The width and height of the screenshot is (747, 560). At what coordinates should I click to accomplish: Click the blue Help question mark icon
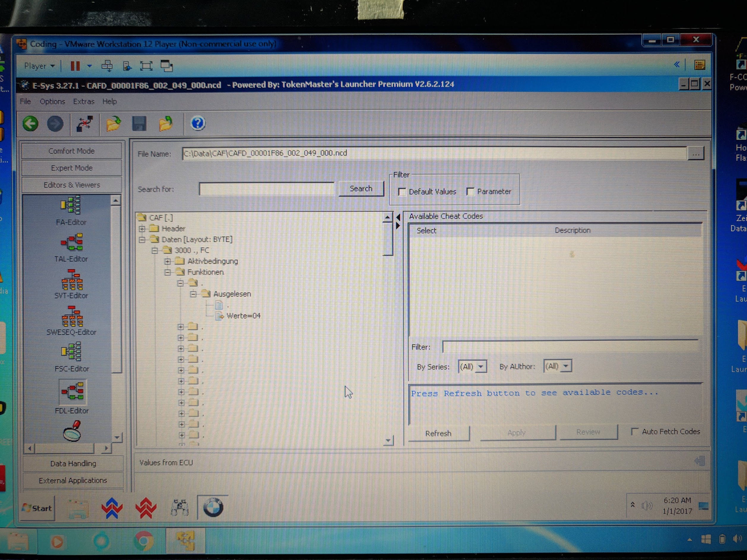click(x=198, y=124)
